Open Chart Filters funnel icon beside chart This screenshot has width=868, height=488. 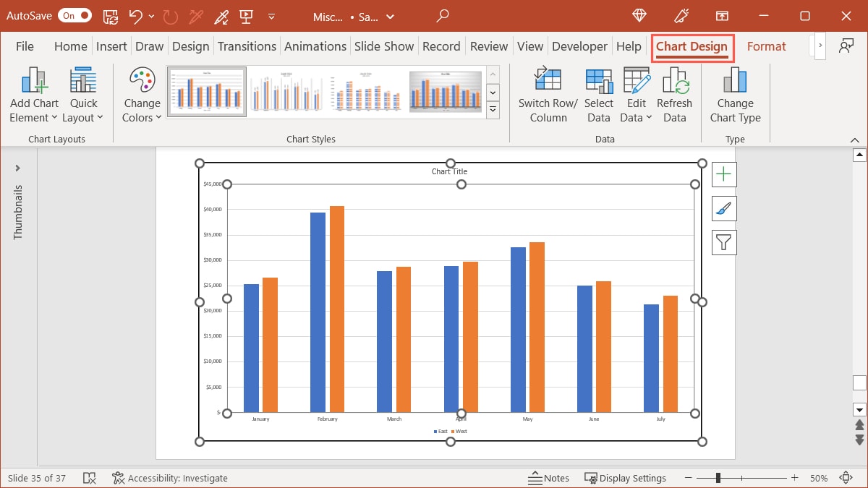click(723, 241)
